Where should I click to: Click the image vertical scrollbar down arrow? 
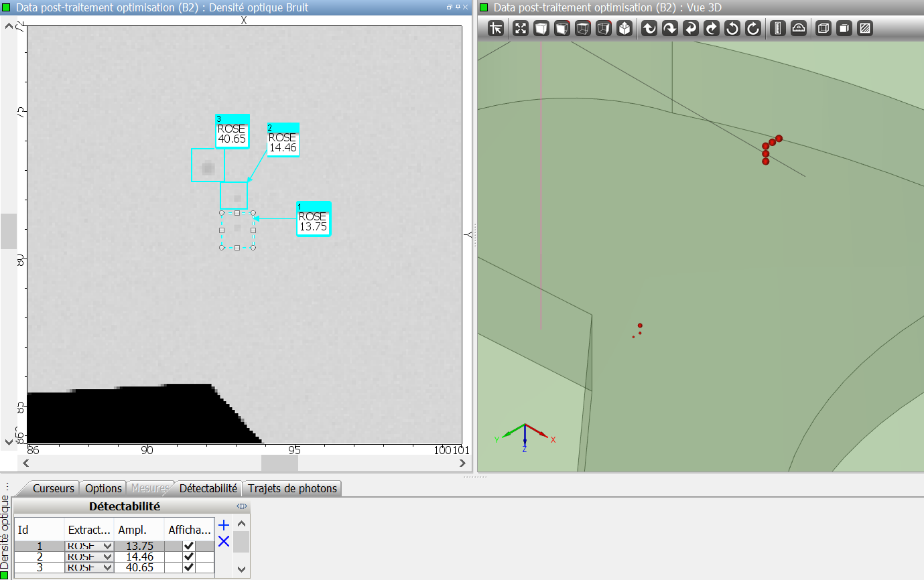(x=8, y=441)
